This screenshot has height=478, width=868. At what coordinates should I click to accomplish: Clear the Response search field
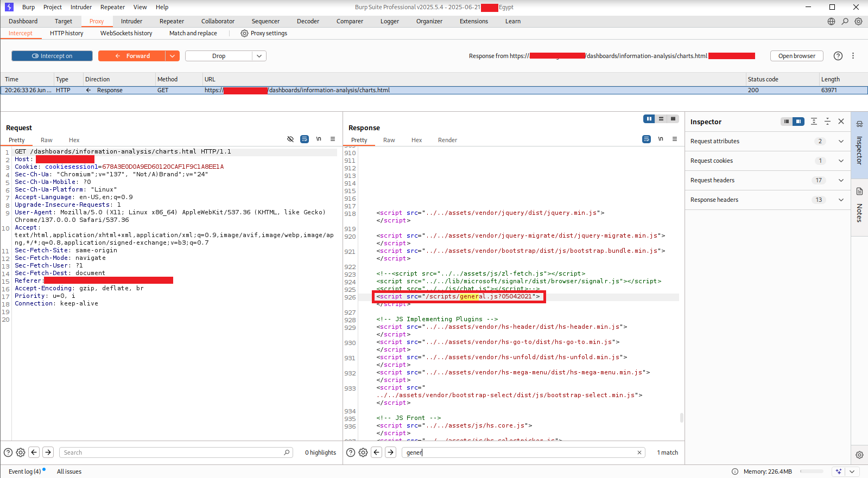pyautogui.click(x=639, y=452)
